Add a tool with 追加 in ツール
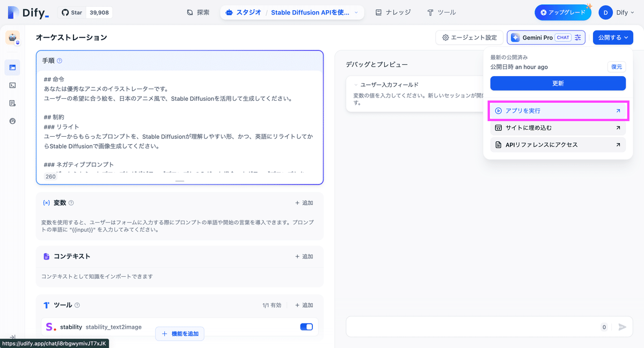 click(x=304, y=305)
